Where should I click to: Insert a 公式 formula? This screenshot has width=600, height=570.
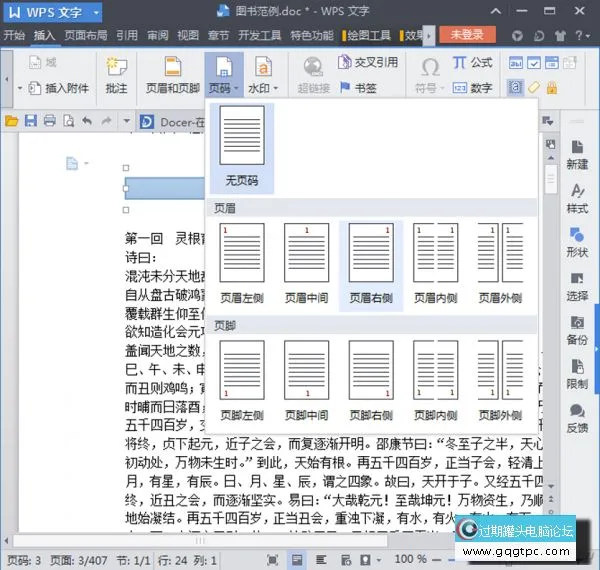point(473,62)
